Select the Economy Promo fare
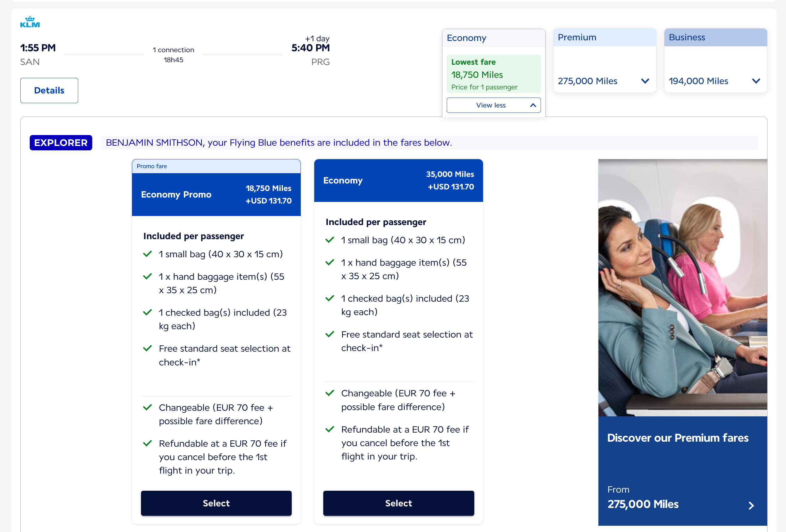 tap(216, 503)
